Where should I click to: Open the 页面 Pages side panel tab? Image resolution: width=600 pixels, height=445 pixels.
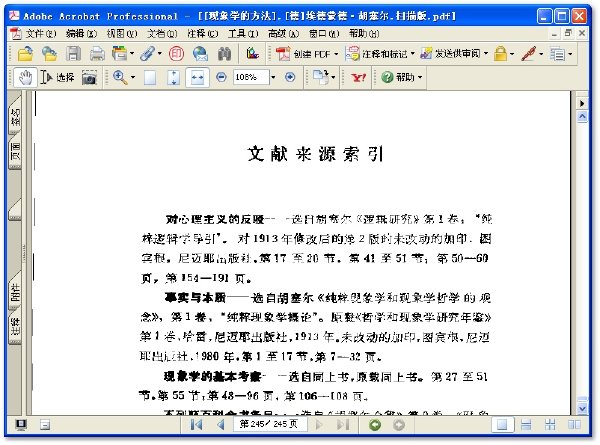[x=15, y=152]
